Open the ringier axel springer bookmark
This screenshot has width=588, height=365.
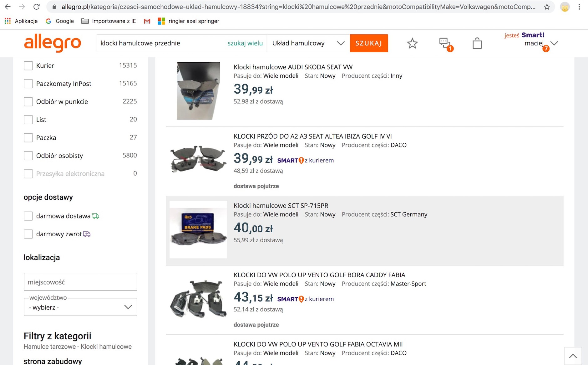point(189,21)
